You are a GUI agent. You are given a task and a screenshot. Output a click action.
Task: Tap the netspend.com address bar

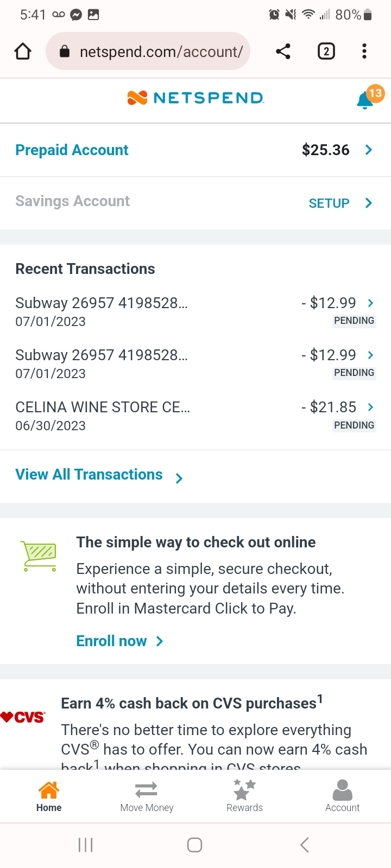[160, 52]
